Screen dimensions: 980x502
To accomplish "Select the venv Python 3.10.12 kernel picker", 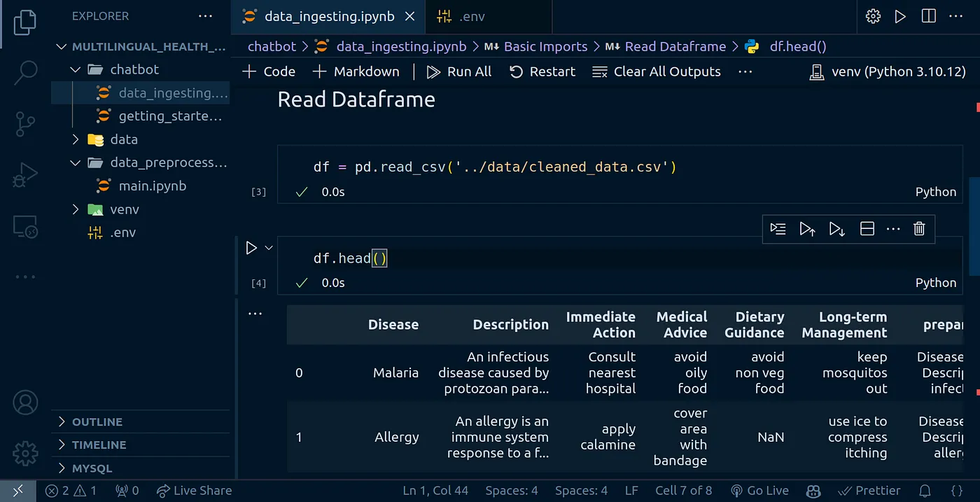I will pyautogui.click(x=888, y=71).
